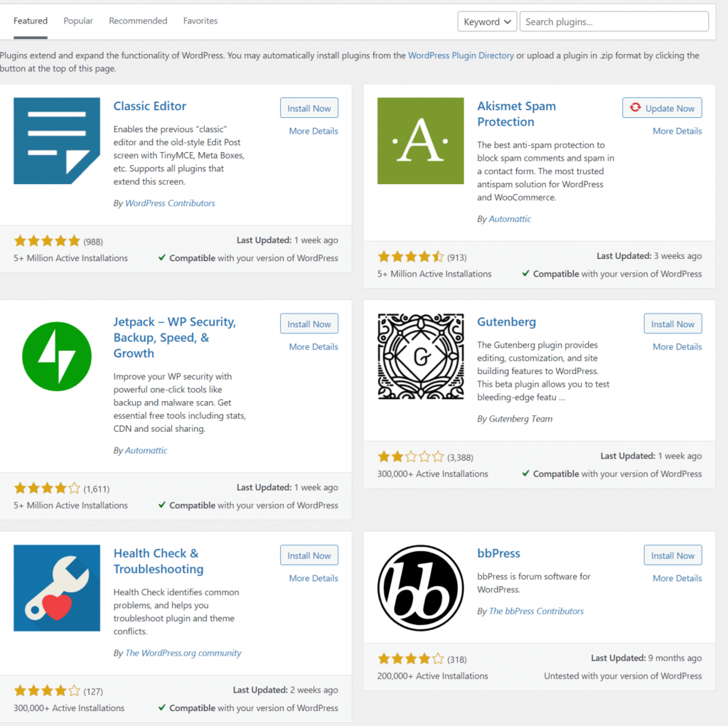Click the Jetpack green lightning logo
The image size is (728, 726).
tap(57, 356)
